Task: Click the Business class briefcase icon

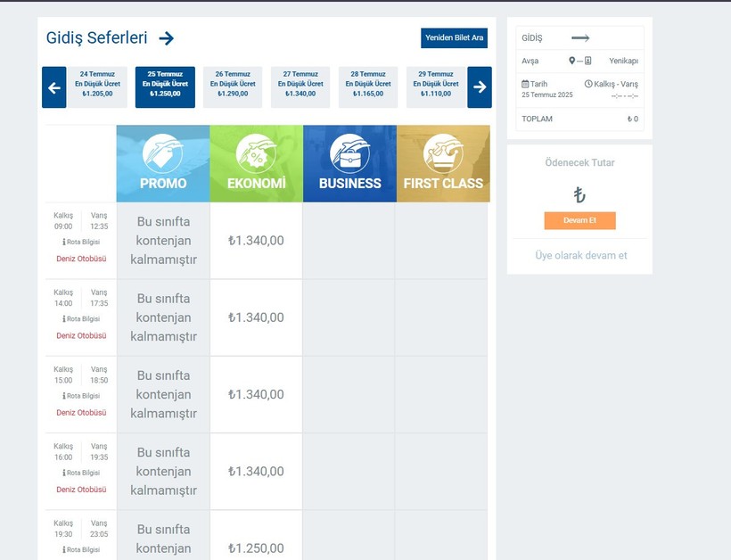Action: pyautogui.click(x=349, y=152)
